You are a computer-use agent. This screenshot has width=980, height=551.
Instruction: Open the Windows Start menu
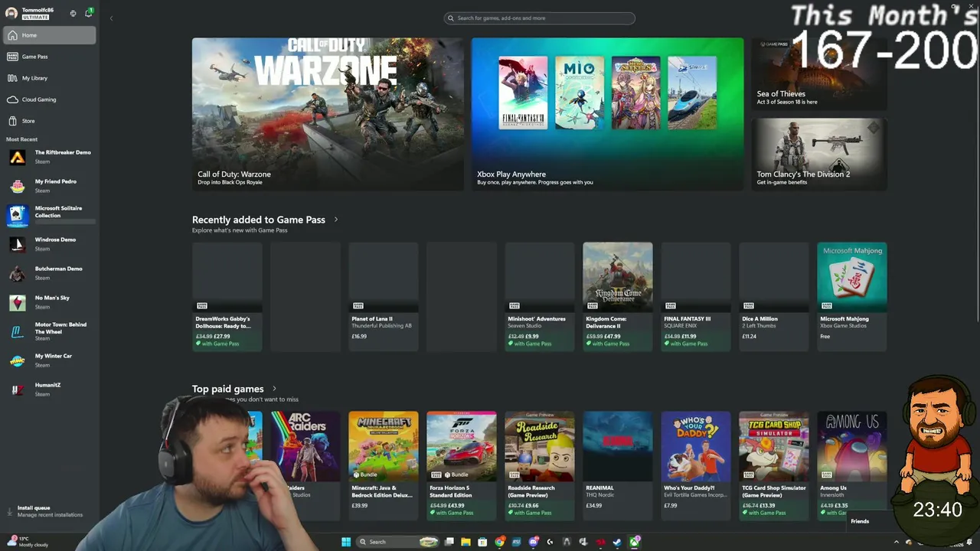(346, 542)
